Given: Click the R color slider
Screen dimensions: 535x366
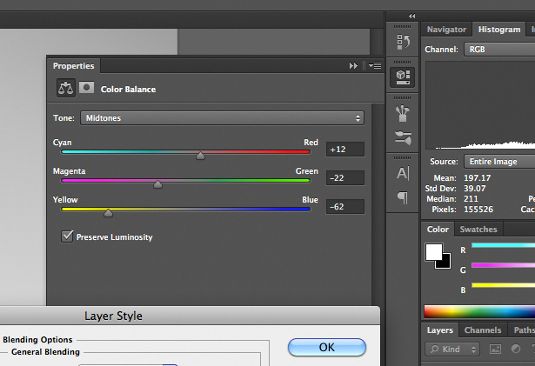Looking at the screenshot, I should (x=503, y=245).
